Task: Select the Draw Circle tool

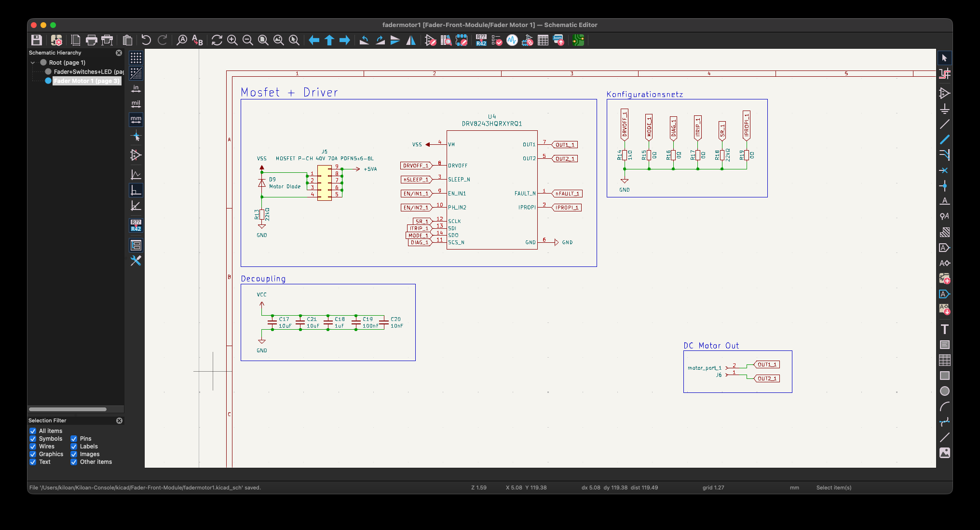Action: (944, 391)
